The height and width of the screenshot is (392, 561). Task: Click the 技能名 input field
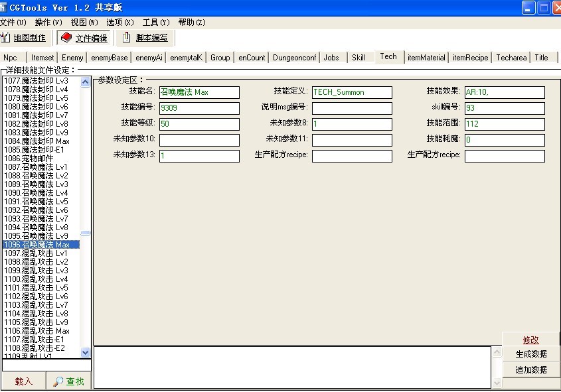[199, 92]
